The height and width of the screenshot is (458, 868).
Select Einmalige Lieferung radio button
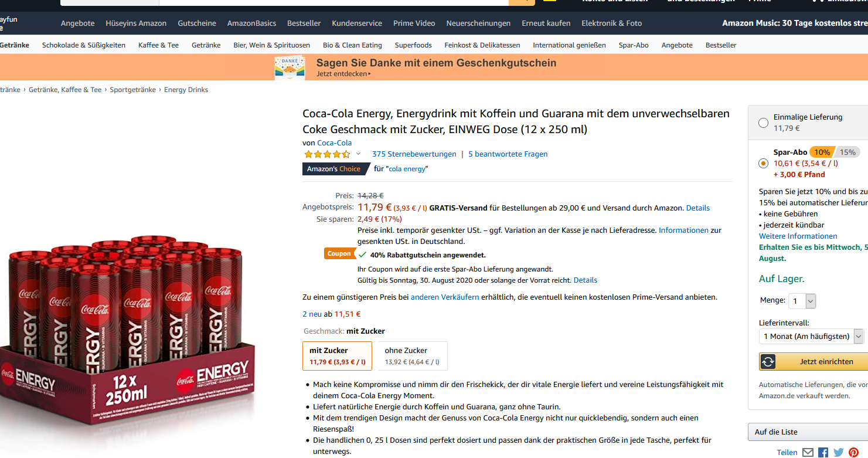click(x=763, y=123)
